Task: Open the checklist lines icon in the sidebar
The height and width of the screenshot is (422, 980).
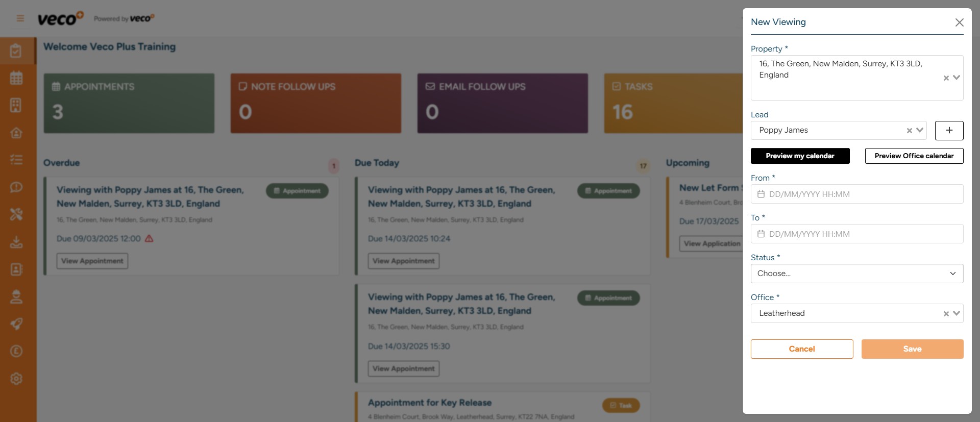Action: point(16,160)
